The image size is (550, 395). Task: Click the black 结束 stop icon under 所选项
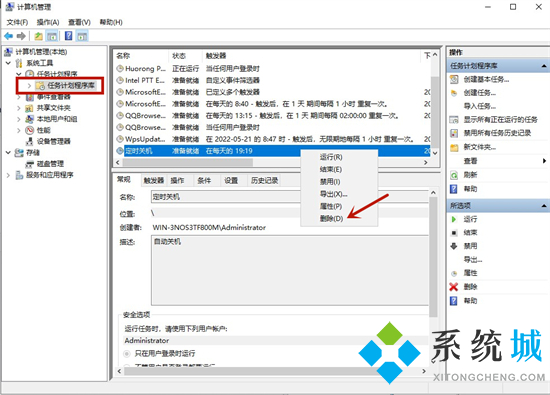(454, 233)
